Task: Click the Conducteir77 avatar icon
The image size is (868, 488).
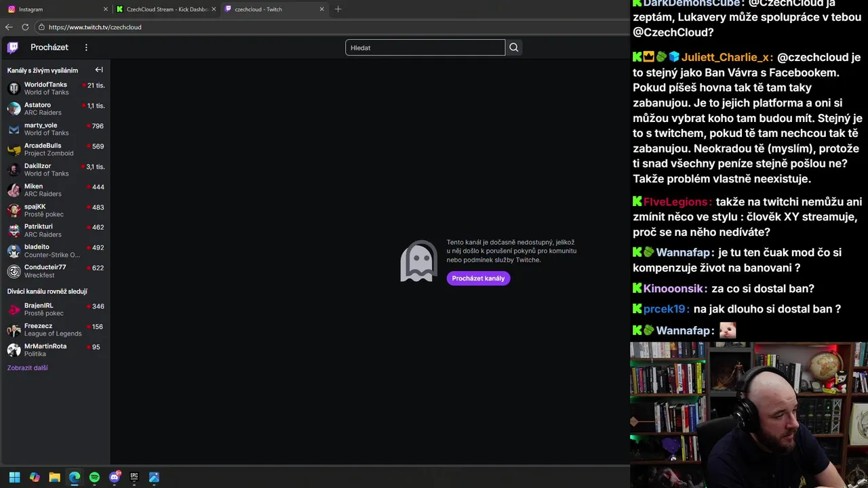Action: tap(14, 272)
